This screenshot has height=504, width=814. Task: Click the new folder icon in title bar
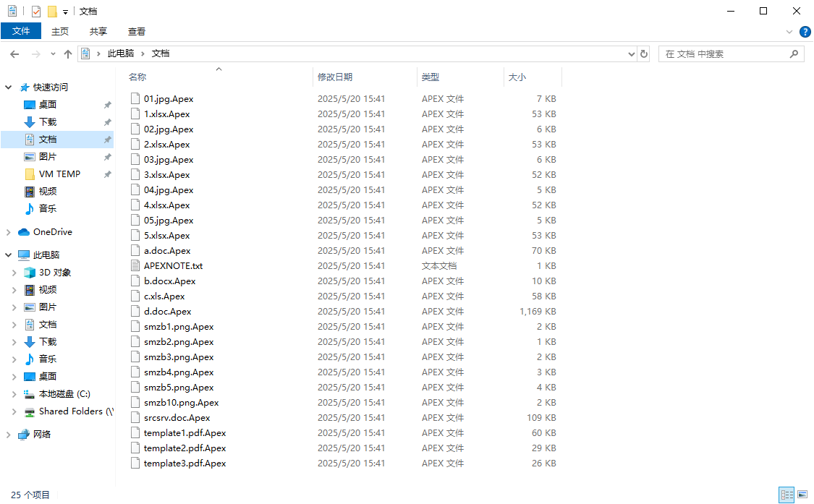point(52,12)
